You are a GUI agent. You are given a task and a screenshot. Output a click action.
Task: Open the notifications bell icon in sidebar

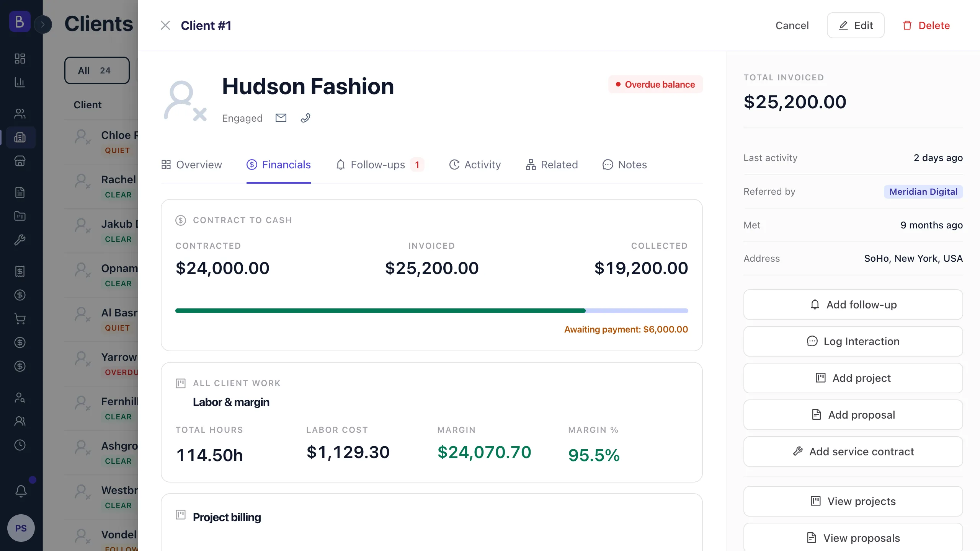pyautogui.click(x=21, y=491)
